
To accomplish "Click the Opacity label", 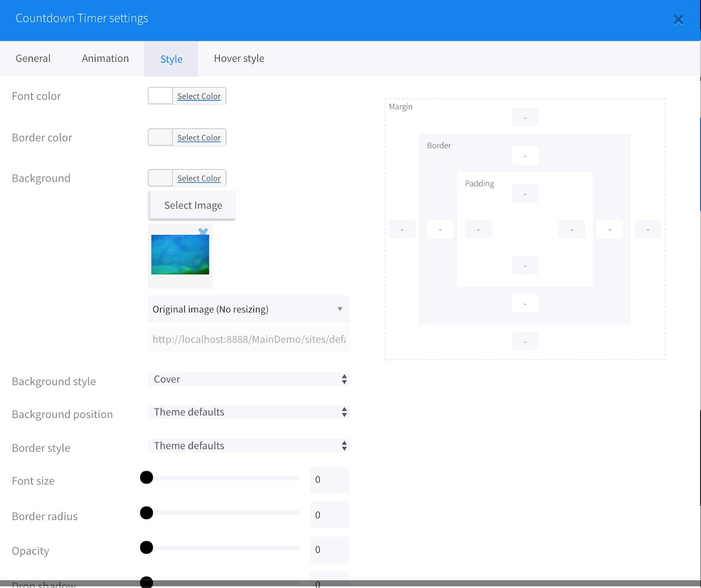I will click(x=31, y=551).
